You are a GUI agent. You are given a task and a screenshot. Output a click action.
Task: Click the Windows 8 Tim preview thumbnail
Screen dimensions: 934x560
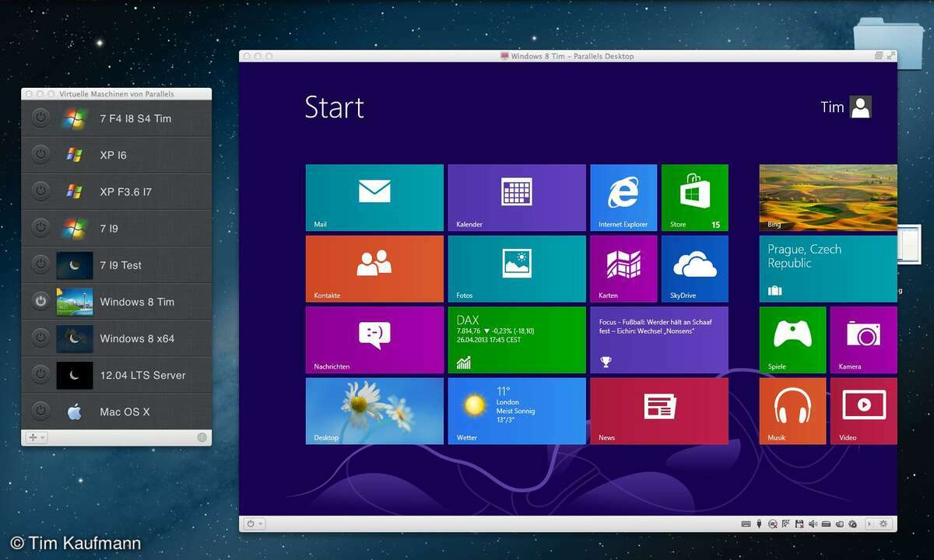click(75, 302)
